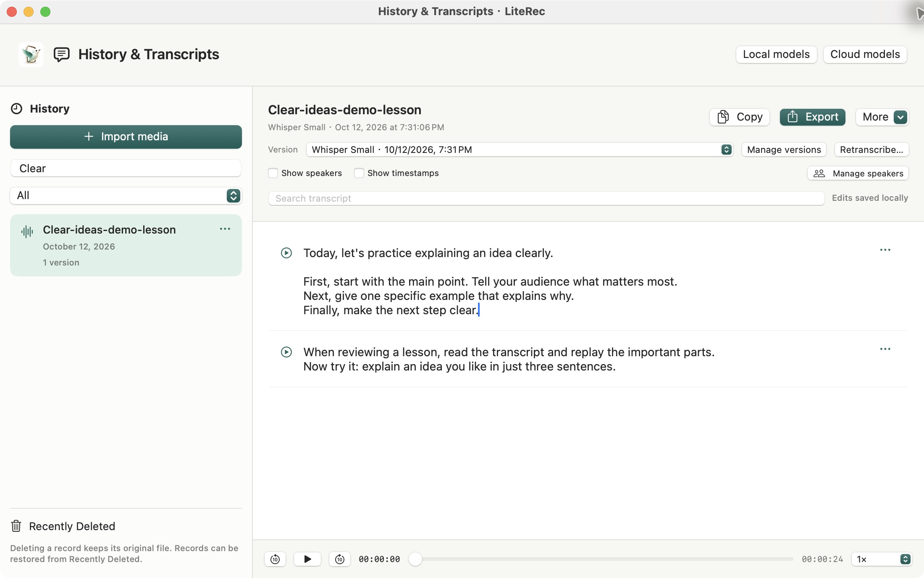Open the Version selector dropdown
The height and width of the screenshot is (578, 924).
520,150
